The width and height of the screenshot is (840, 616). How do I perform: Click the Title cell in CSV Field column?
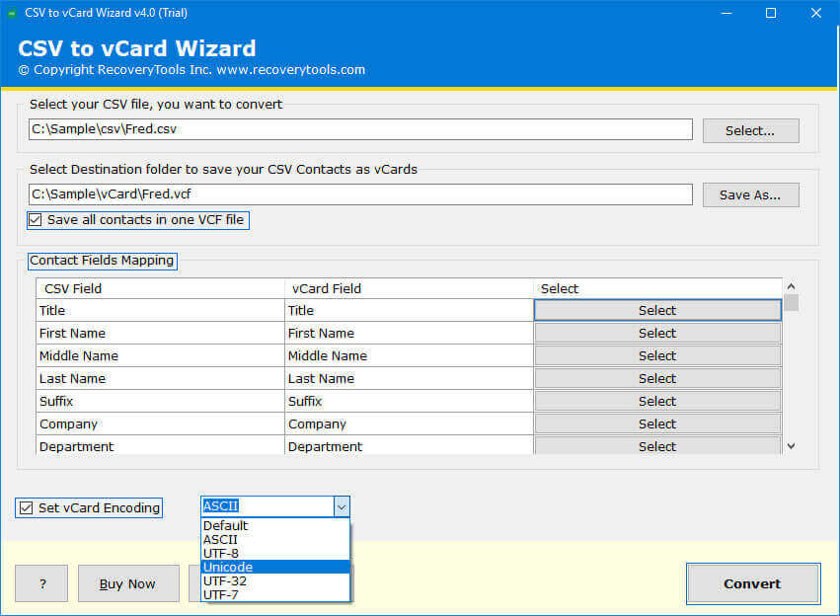pyautogui.click(x=160, y=311)
